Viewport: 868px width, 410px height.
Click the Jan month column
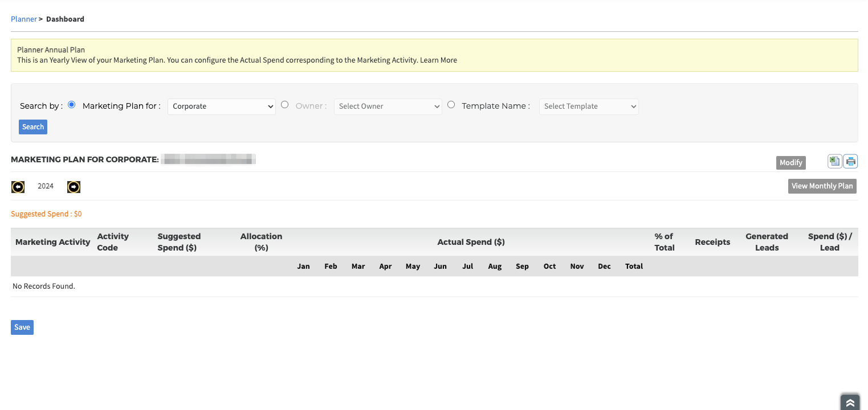tap(303, 266)
